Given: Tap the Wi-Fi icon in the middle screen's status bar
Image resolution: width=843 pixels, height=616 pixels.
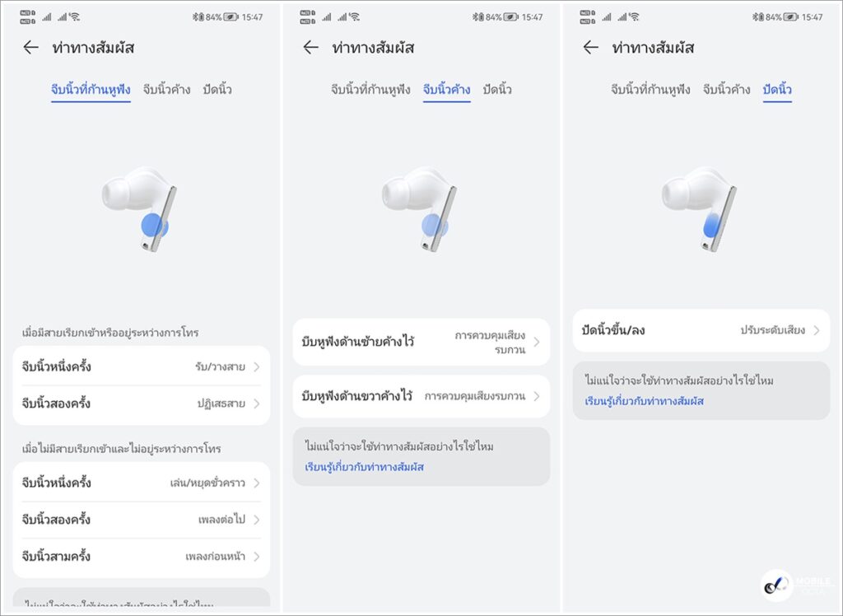Looking at the screenshot, I should tap(354, 16).
